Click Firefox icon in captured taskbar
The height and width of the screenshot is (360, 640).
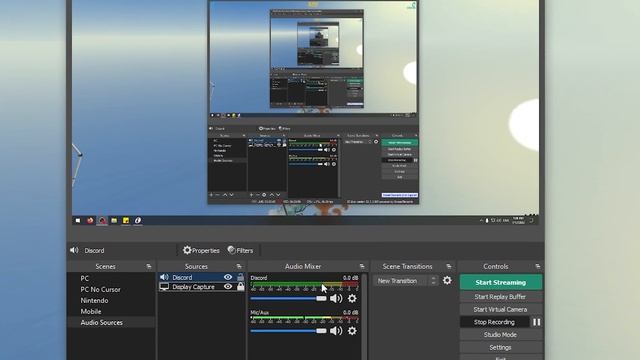(x=90, y=220)
